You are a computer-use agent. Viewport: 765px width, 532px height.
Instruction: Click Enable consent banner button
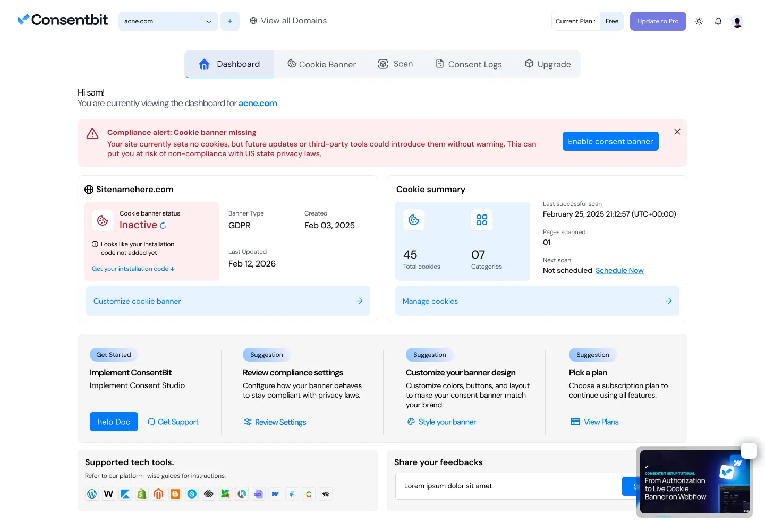(x=610, y=141)
